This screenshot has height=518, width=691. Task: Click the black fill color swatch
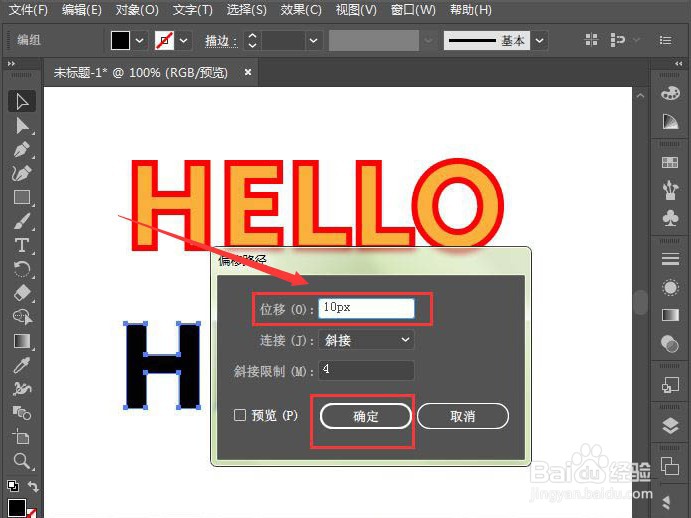coord(120,41)
